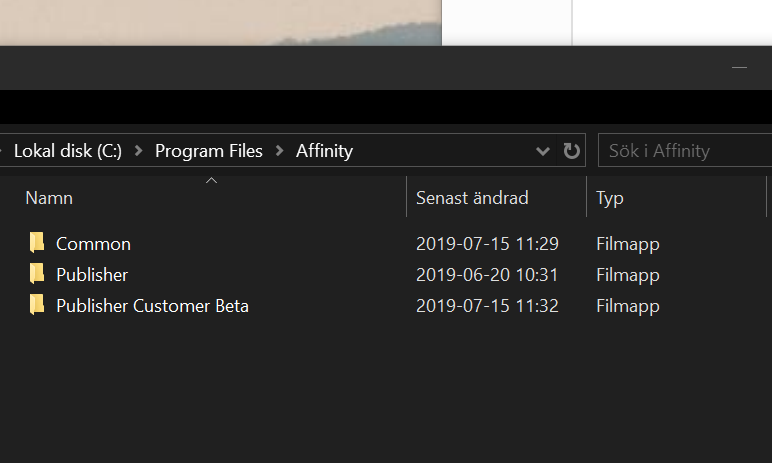Click the Sök i Affinity search field
The image size is (772, 463).
coord(685,150)
